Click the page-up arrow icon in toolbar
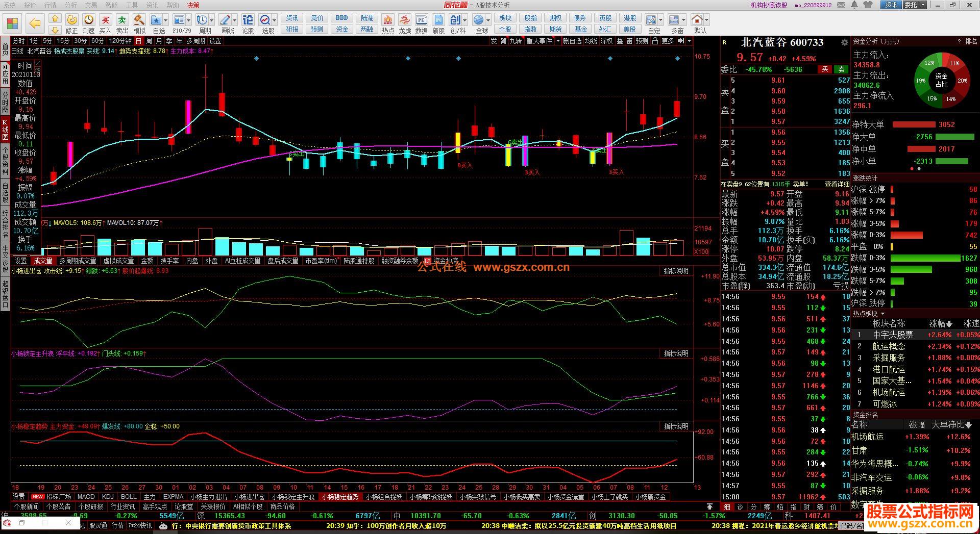The image size is (980, 534). click(x=55, y=18)
